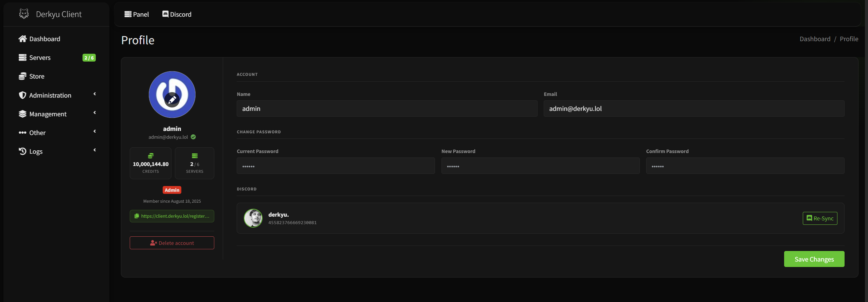Open the Discord top navigation item
Image resolution: width=868 pixels, height=302 pixels.
[177, 14]
